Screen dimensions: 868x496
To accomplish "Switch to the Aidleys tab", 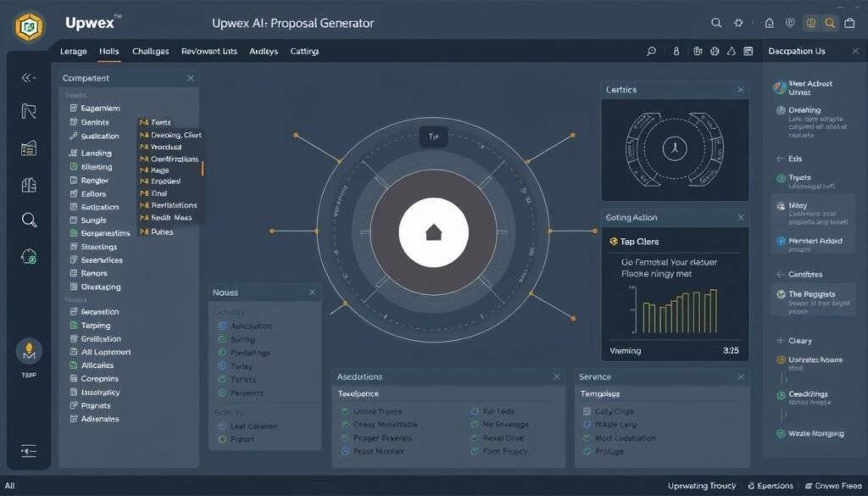I will 264,52.
